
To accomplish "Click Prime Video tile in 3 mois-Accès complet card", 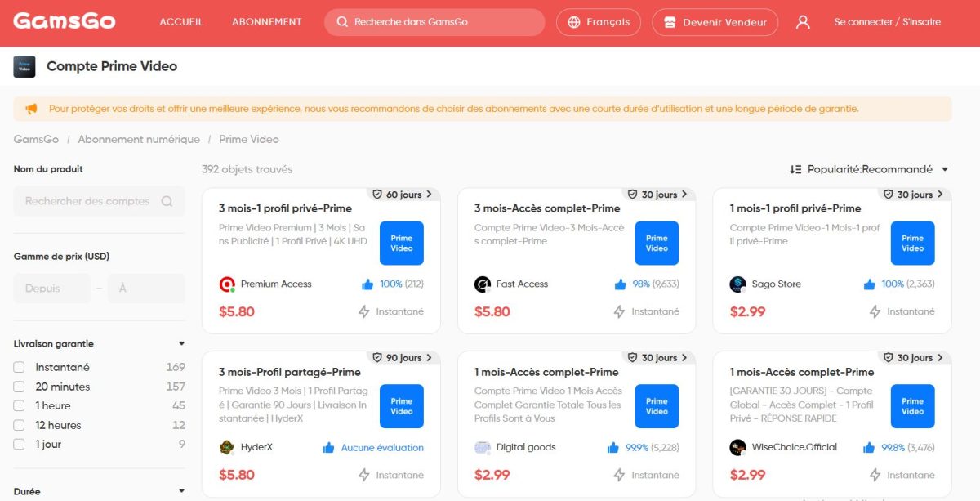I will tap(657, 243).
